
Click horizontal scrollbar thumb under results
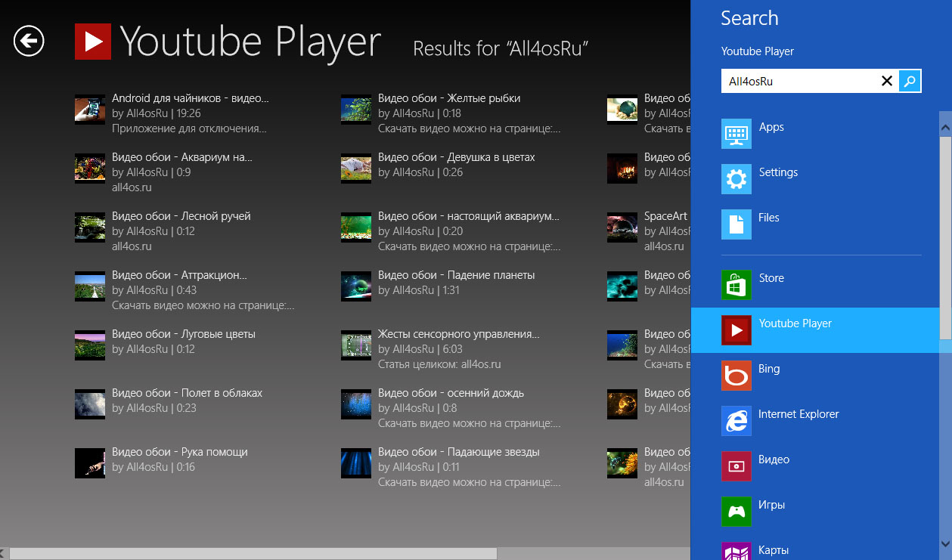(253, 554)
